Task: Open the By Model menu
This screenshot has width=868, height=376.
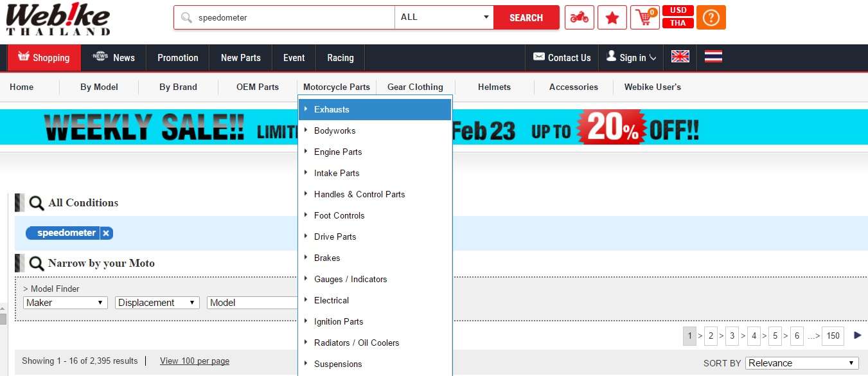Action: [x=99, y=87]
